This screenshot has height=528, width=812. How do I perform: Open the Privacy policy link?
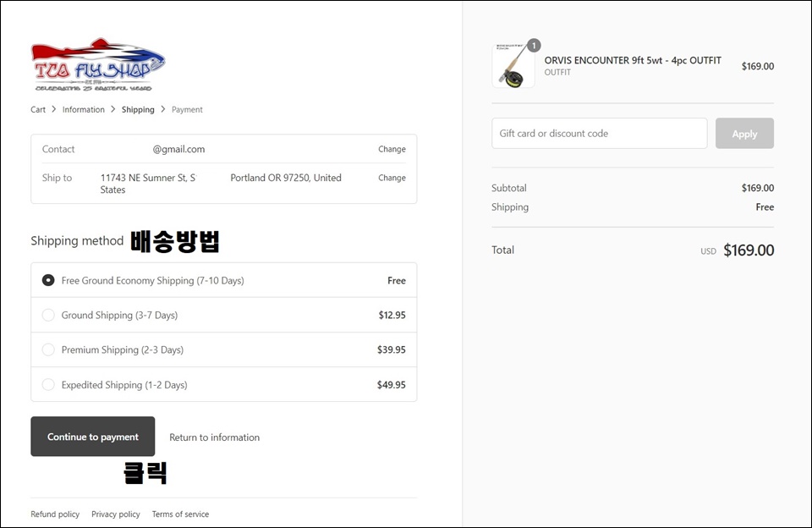pyautogui.click(x=116, y=514)
